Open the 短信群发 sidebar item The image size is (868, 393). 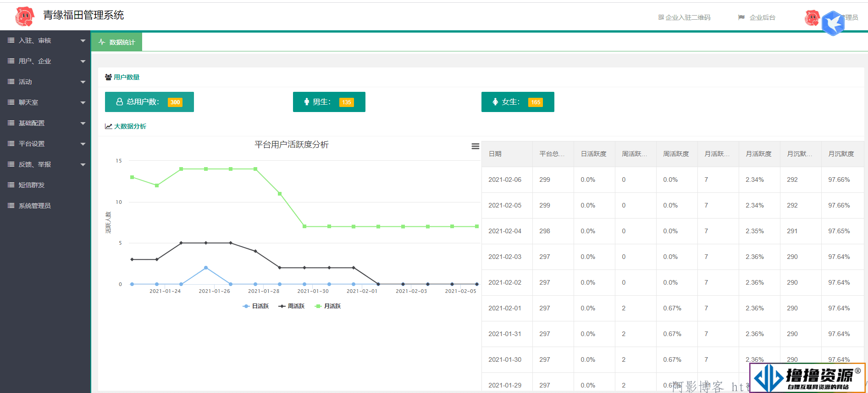[x=45, y=185]
